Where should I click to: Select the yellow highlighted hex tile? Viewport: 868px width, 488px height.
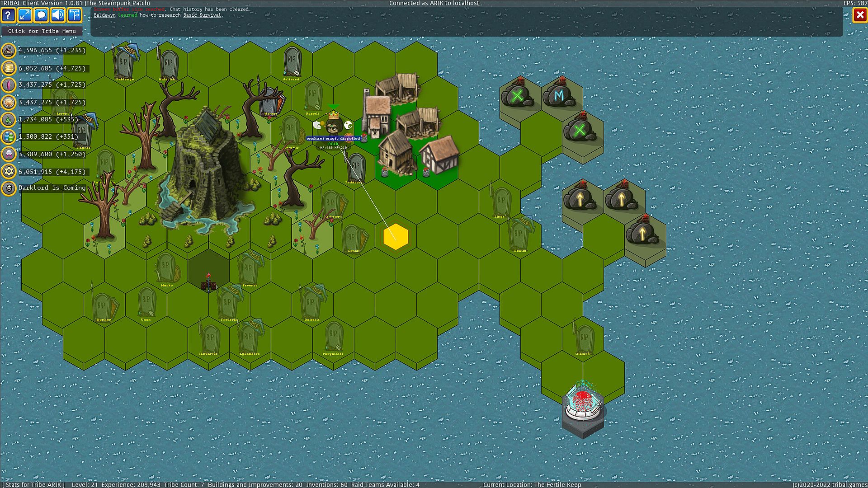click(396, 237)
